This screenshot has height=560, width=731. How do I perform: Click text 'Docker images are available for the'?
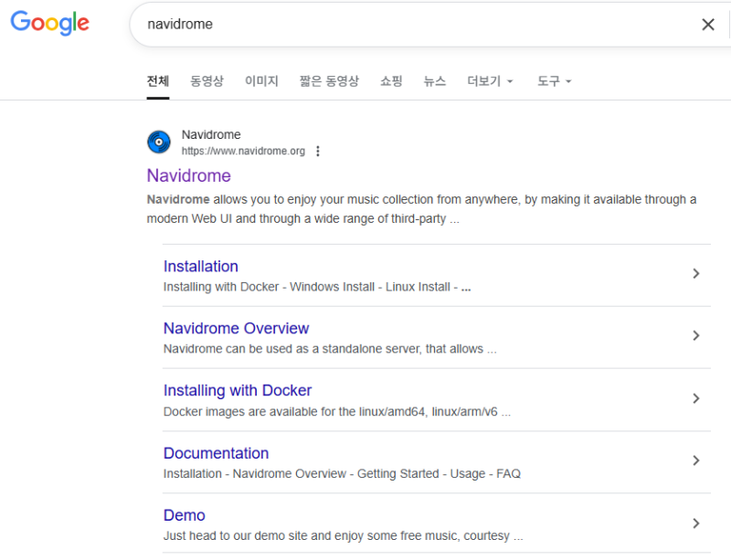pos(260,412)
